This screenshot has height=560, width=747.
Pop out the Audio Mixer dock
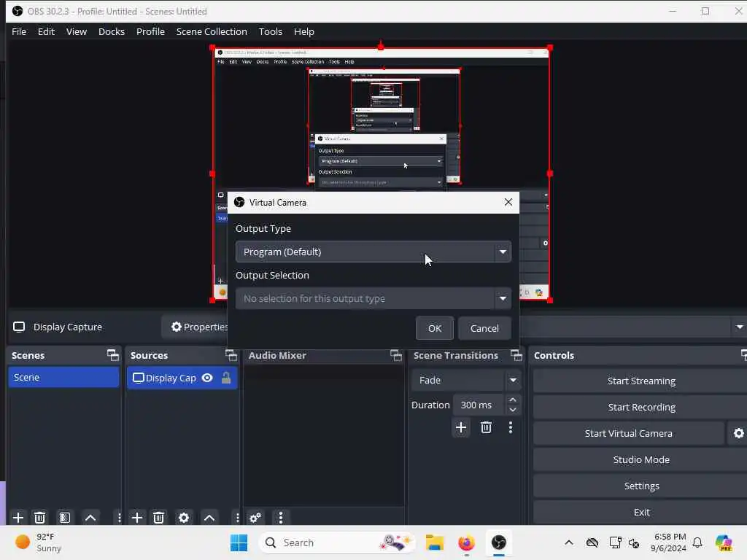(x=396, y=355)
